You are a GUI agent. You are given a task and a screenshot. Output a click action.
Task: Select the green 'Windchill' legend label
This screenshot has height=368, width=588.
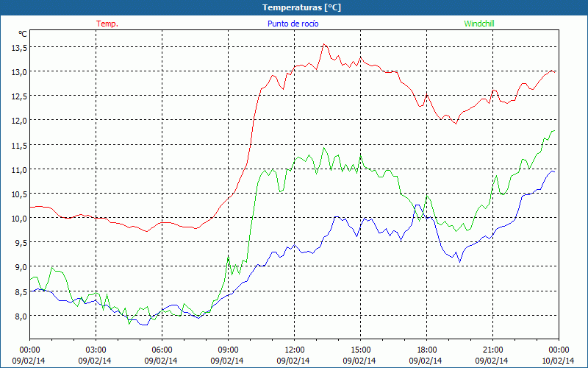[x=479, y=24]
